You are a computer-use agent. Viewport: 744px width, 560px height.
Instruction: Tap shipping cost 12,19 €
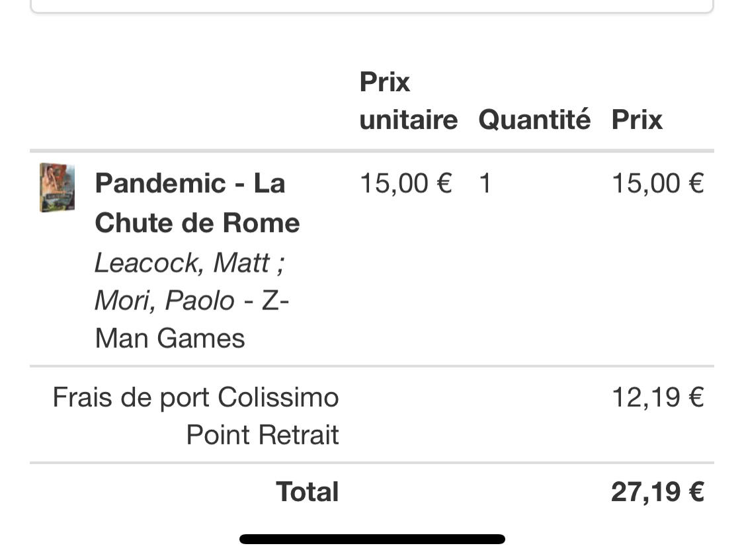tap(658, 397)
